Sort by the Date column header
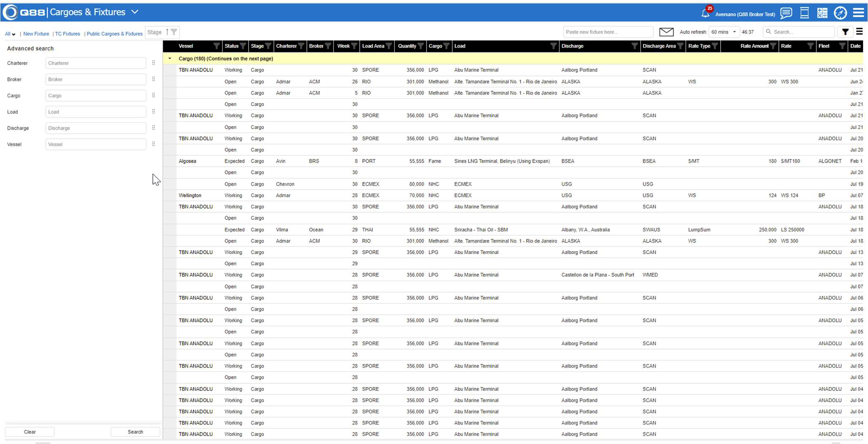Screen dimensions: 868x444 pos(855,46)
